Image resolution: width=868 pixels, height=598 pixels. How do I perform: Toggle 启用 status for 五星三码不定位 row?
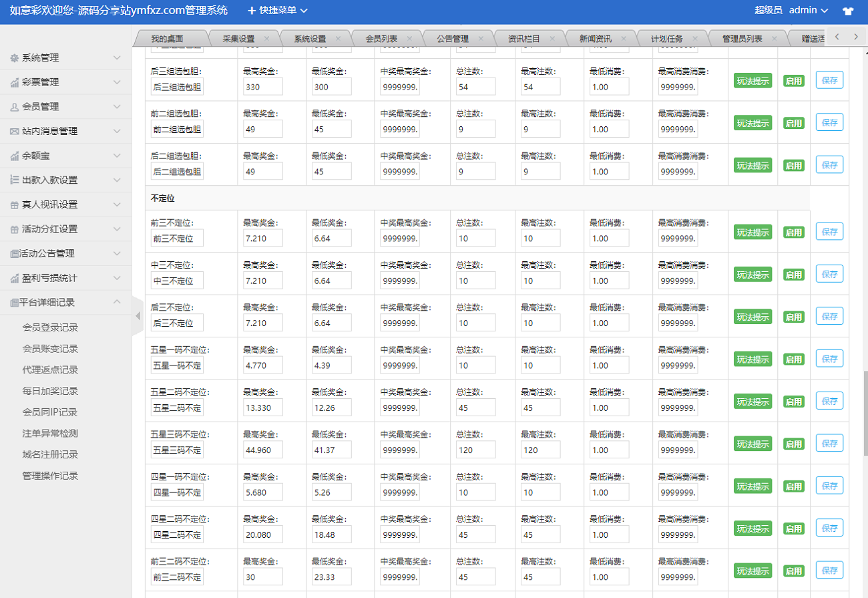pos(793,444)
